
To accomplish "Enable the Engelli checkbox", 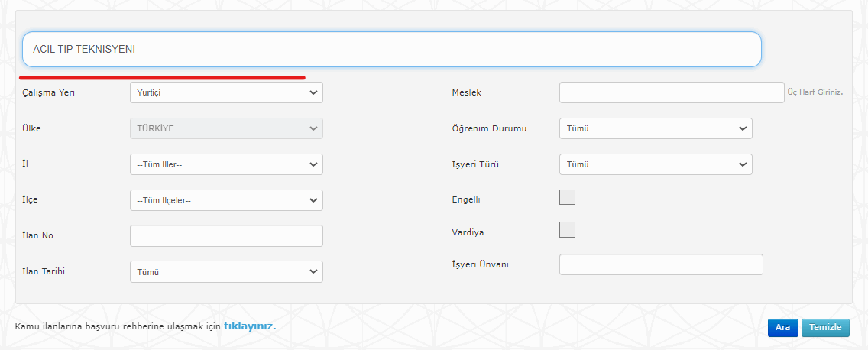I will click(568, 198).
